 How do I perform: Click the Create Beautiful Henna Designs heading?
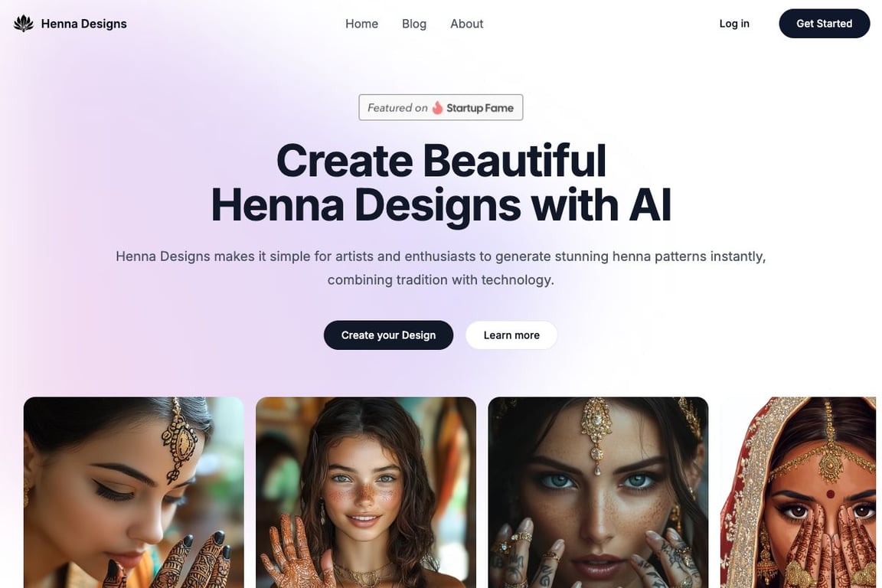441,183
